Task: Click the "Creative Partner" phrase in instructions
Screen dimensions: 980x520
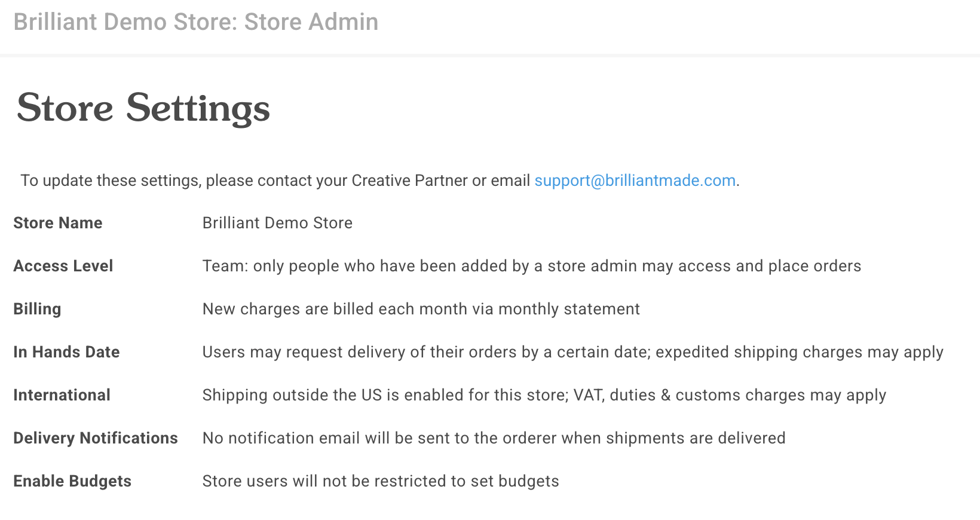Action: click(409, 181)
